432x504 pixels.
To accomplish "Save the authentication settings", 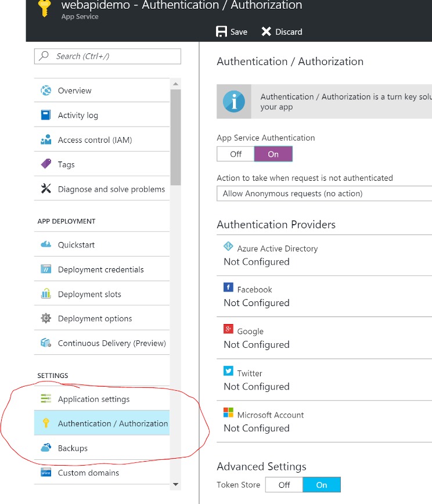I will (x=232, y=32).
